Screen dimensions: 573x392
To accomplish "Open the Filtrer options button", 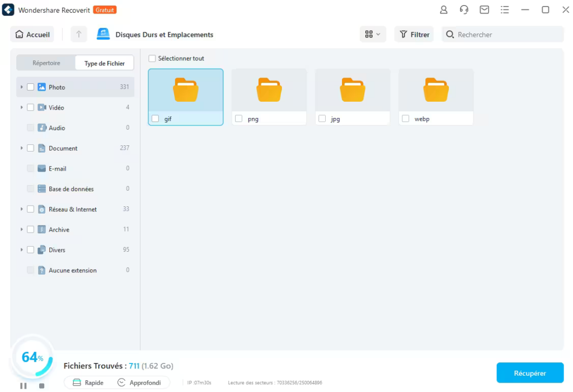I will (415, 35).
